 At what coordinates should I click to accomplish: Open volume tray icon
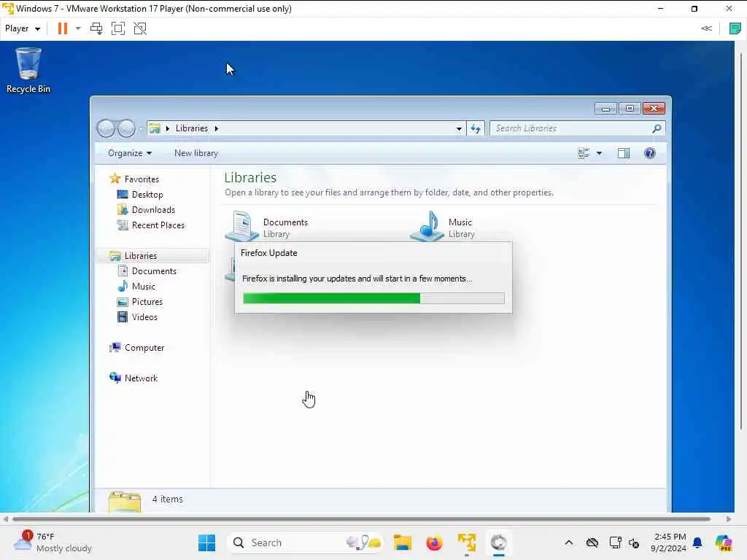coord(634,542)
